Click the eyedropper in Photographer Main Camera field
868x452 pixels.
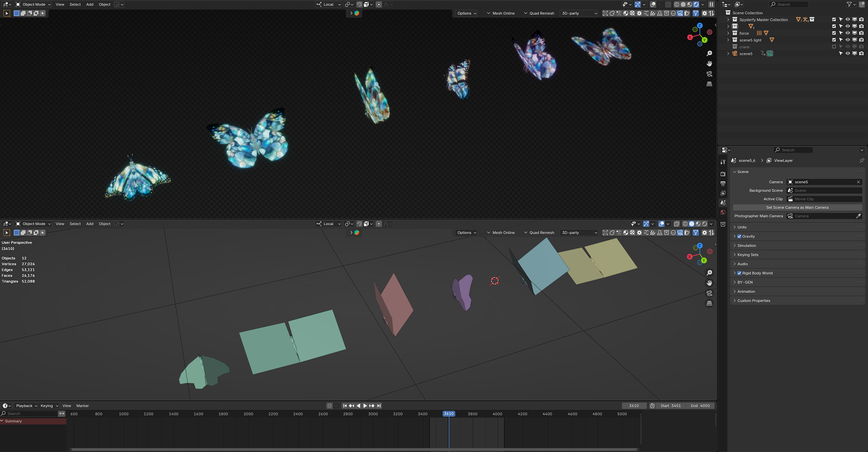pyautogui.click(x=859, y=216)
